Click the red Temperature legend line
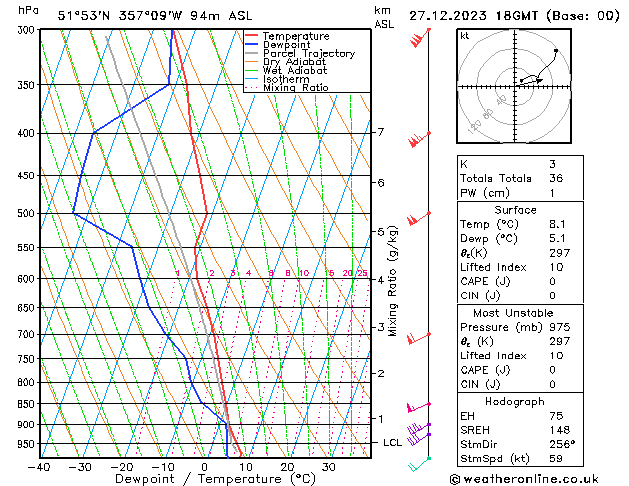This screenshot has width=629, height=486. [251, 35]
